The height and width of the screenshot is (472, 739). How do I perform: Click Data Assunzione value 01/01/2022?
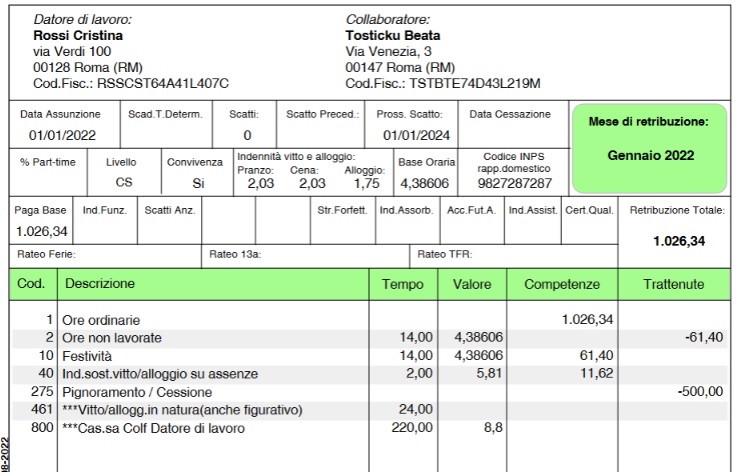click(62, 135)
